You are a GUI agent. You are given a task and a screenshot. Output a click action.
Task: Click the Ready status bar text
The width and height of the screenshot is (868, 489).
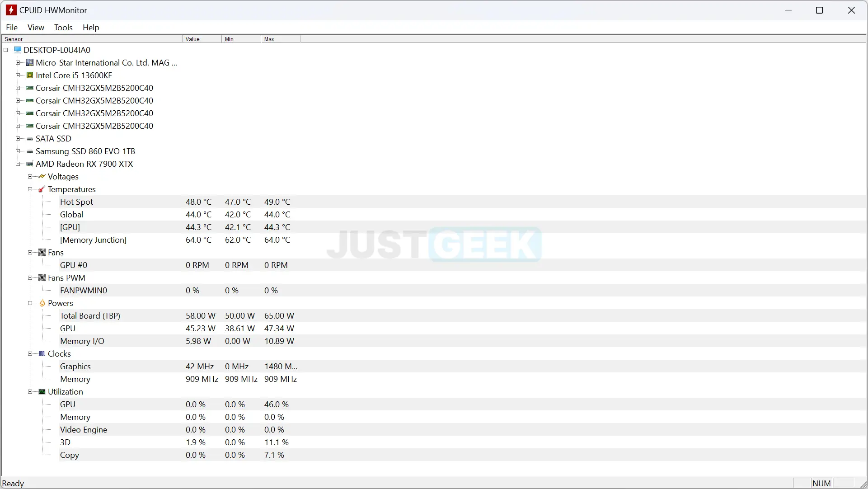click(13, 483)
